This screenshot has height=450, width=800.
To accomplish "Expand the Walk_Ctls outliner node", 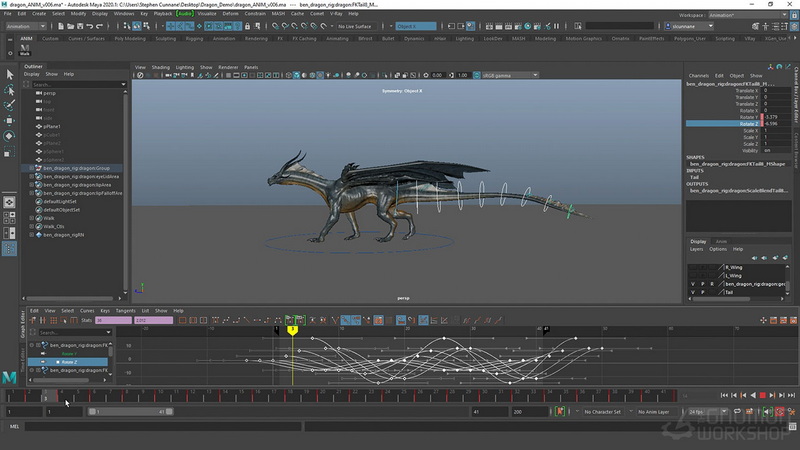I will [x=32, y=227].
